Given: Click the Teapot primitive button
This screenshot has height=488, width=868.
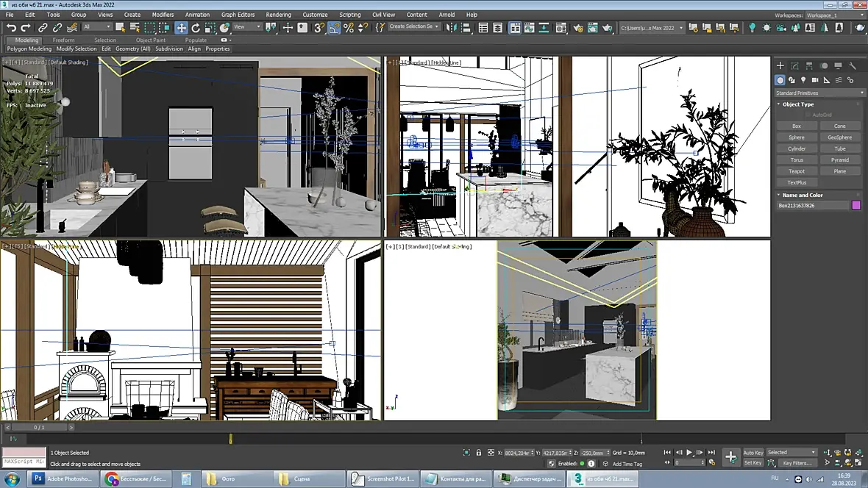Looking at the screenshot, I should [x=797, y=171].
